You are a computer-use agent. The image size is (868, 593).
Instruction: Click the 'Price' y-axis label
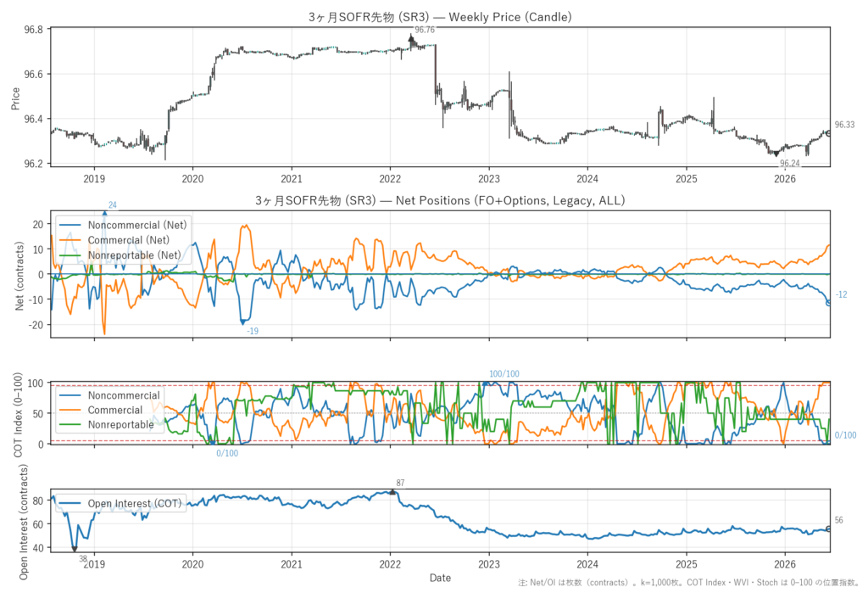click(x=15, y=98)
